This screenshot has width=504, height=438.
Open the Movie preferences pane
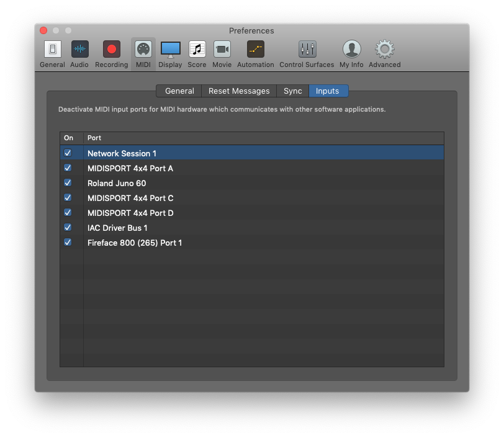pyautogui.click(x=222, y=54)
